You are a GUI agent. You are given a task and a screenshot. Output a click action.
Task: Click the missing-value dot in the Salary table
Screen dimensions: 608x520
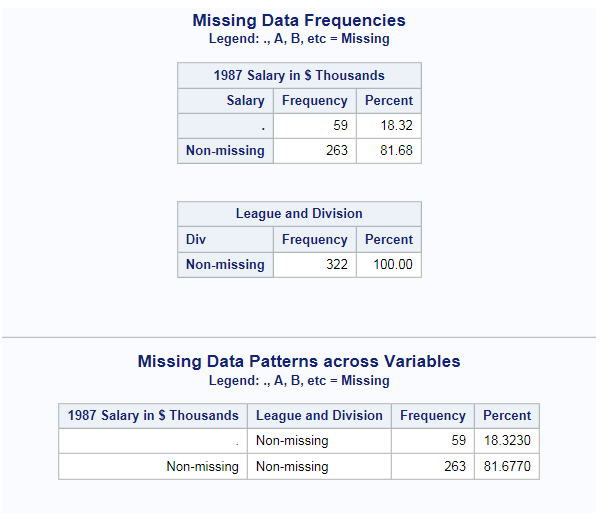261,126
